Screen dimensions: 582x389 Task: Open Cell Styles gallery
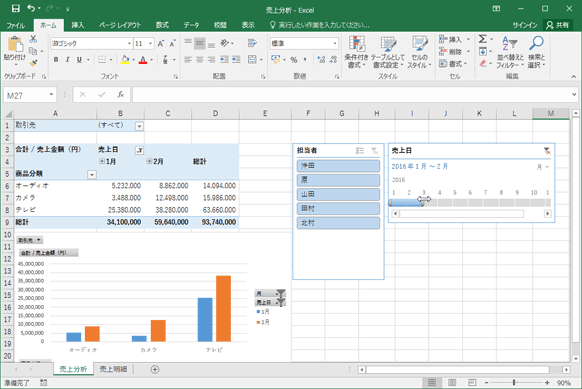tap(419, 52)
